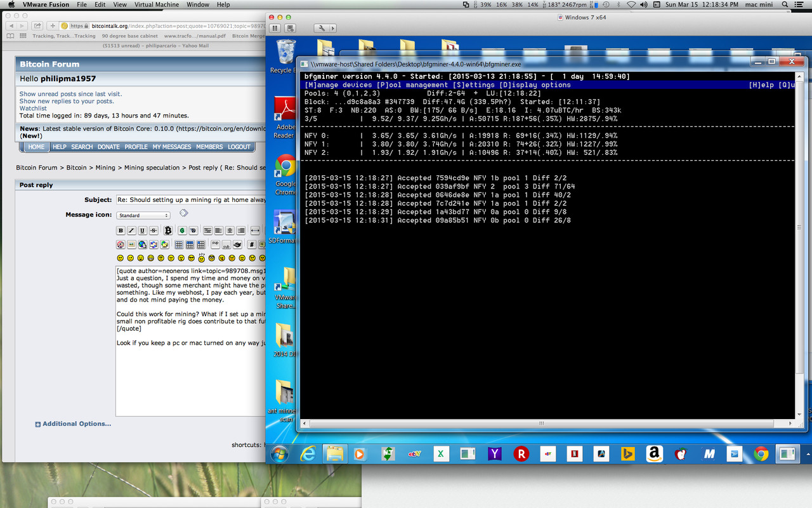
Task: Right-align text in post editor
Action: click(241, 231)
